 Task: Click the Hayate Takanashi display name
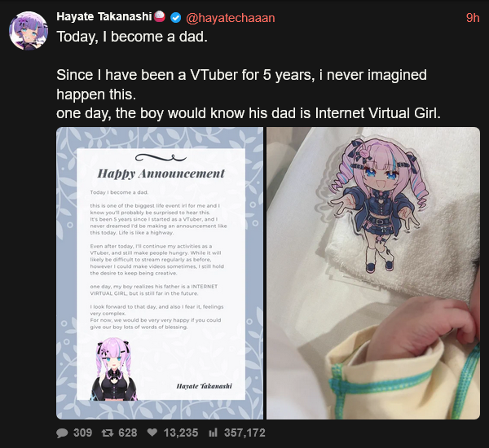(x=104, y=16)
